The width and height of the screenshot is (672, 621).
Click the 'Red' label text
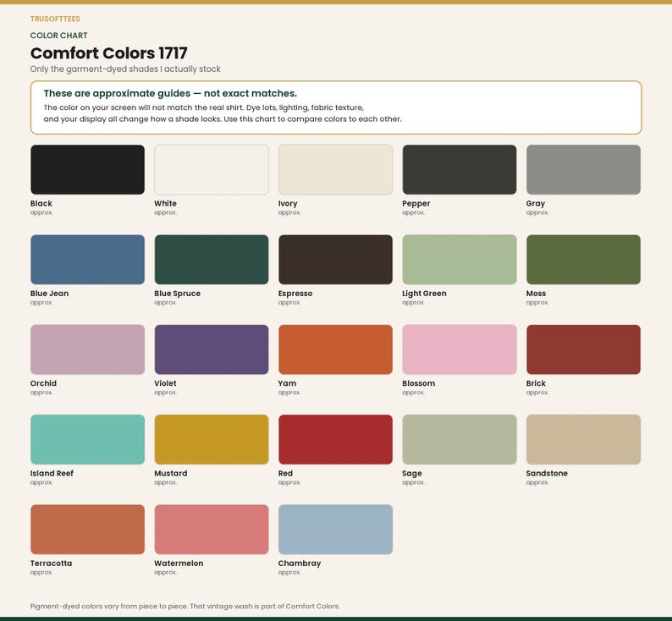285,473
